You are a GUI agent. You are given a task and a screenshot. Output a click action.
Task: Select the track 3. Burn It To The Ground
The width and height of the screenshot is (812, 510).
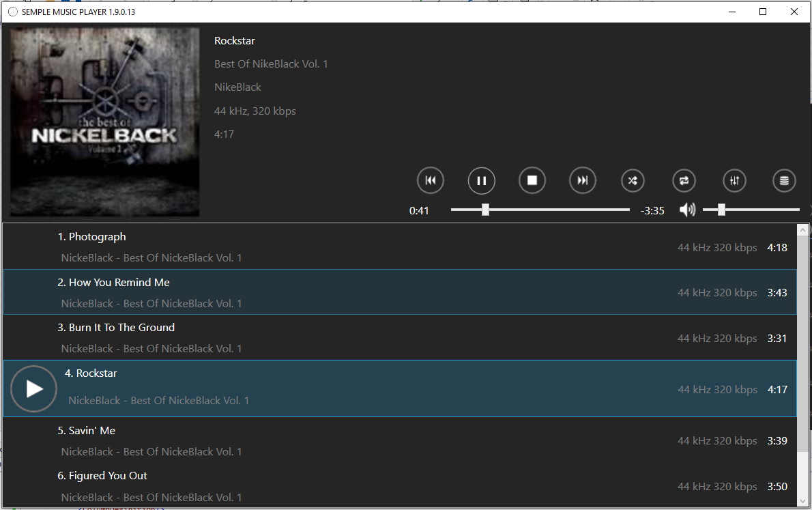coord(400,337)
